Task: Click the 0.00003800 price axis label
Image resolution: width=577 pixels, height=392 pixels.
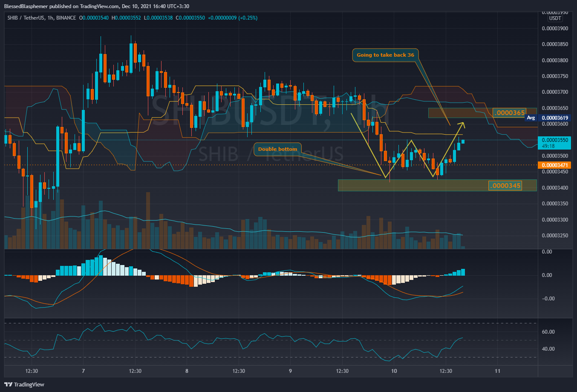Action: pos(554,61)
